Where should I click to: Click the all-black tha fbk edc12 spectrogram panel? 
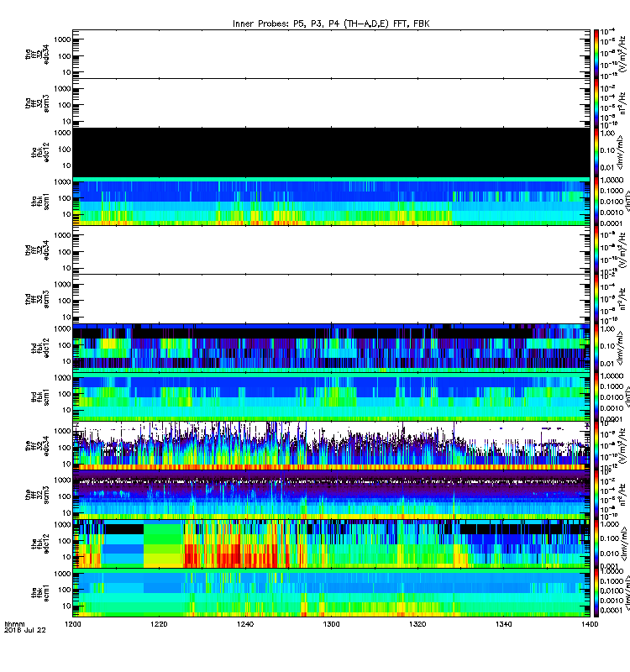click(331, 152)
